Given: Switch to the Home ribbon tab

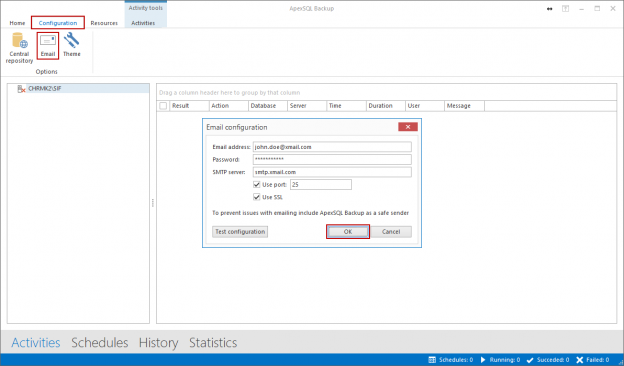Looking at the screenshot, I should 17,23.
